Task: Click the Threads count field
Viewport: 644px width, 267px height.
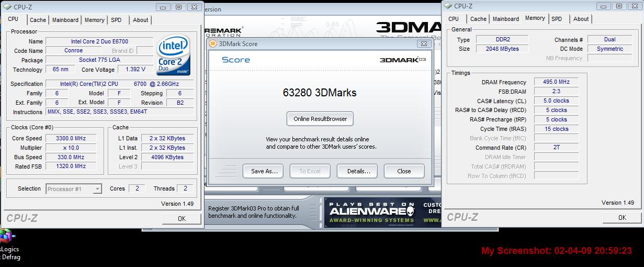Action: click(185, 188)
